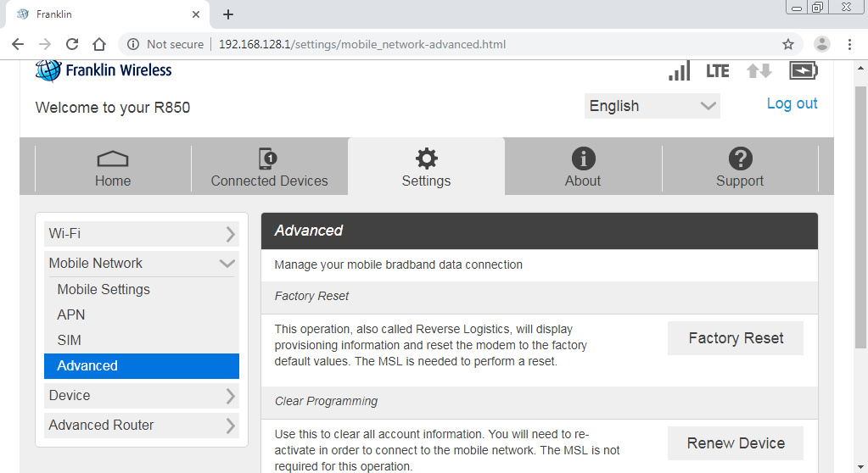
Task: Bookmark this page with the star icon
Action: pos(788,44)
